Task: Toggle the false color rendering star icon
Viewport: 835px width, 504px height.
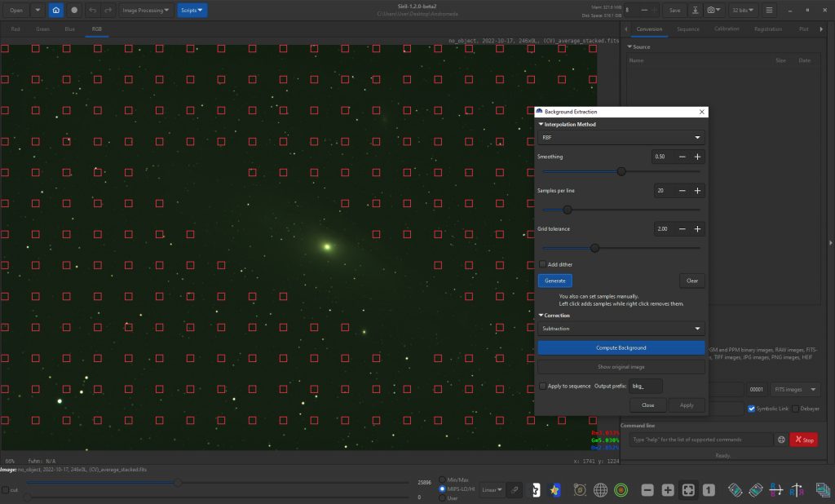Action: (x=554, y=489)
